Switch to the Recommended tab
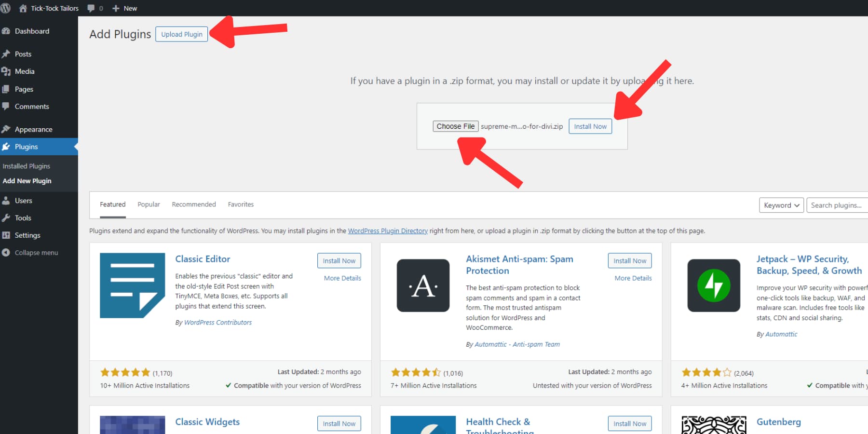Screen dimensions: 868x434 point(194,204)
